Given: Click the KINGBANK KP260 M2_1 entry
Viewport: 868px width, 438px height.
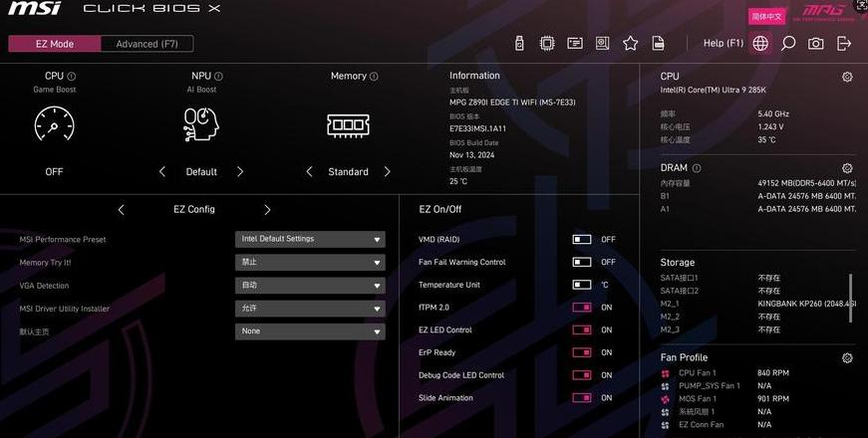Looking at the screenshot, I should click(806, 304).
